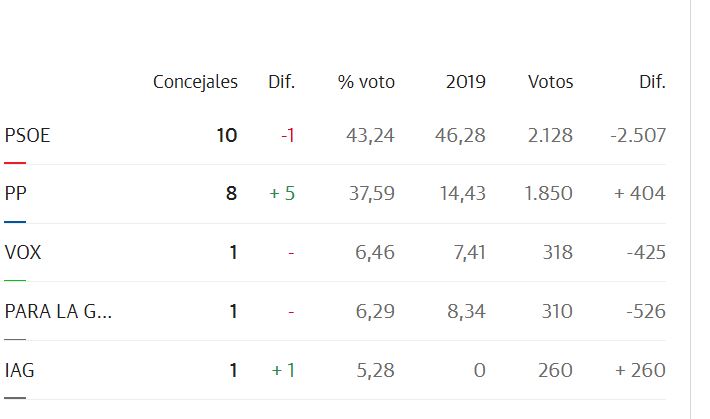Click the % voto column header
This screenshot has width=710, height=419.
366,82
